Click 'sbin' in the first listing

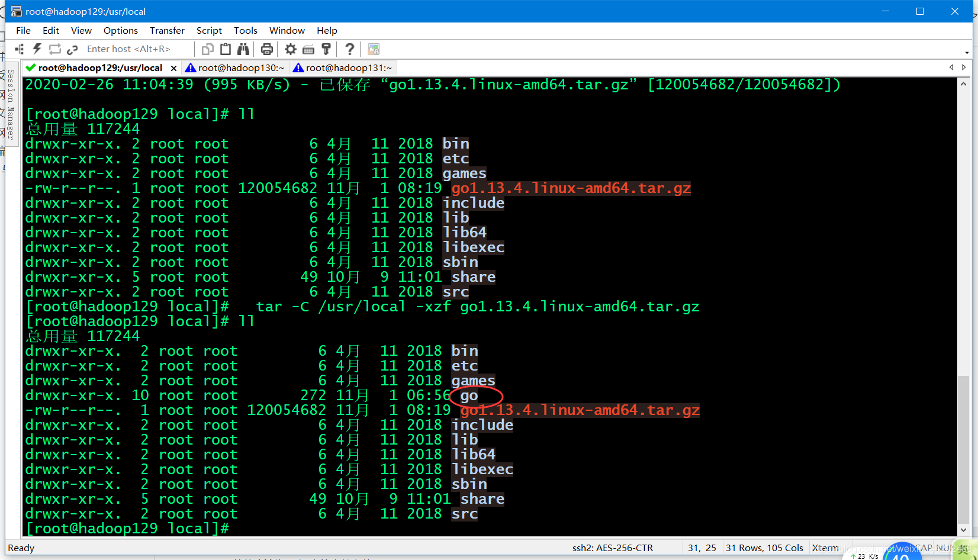[x=460, y=262]
